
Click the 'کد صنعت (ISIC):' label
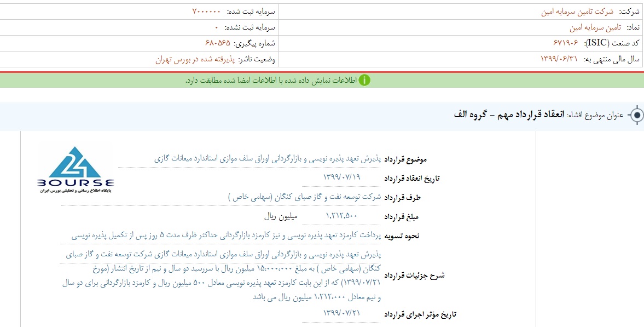pyautogui.click(x=612, y=44)
